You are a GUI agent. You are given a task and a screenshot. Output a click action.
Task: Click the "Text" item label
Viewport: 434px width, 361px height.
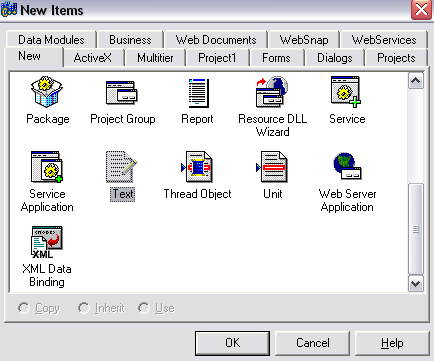point(123,194)
